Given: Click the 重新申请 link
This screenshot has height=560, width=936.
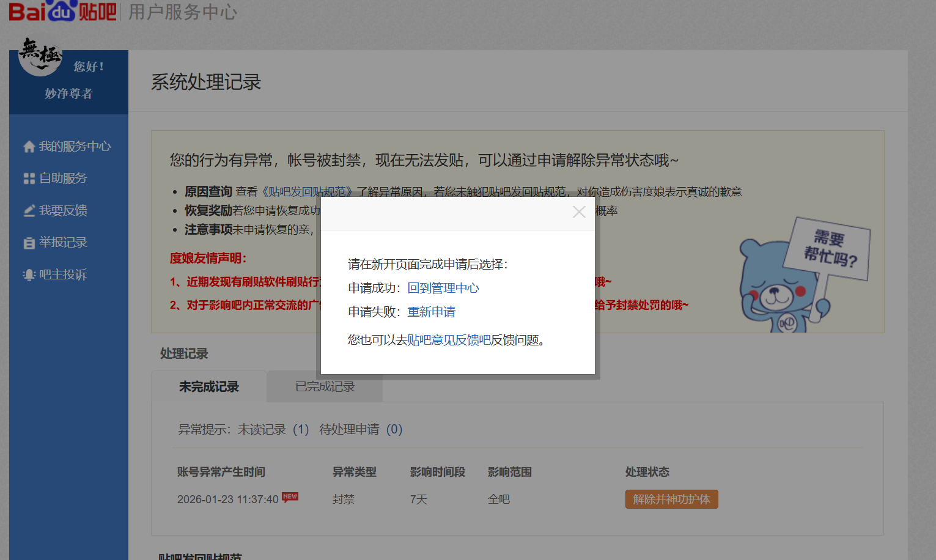Looking at the screenshot, I should pyautogui.click(x=431, y=312).
